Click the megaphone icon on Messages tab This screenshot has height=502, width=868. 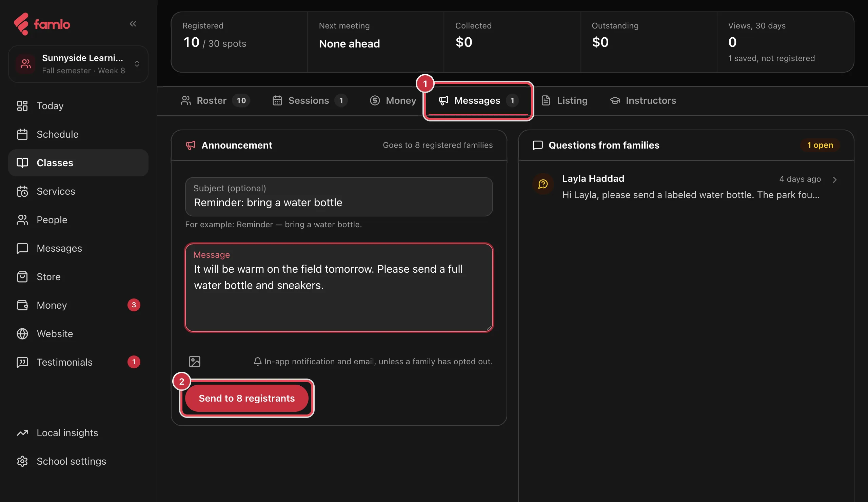(x=443, y=101)
